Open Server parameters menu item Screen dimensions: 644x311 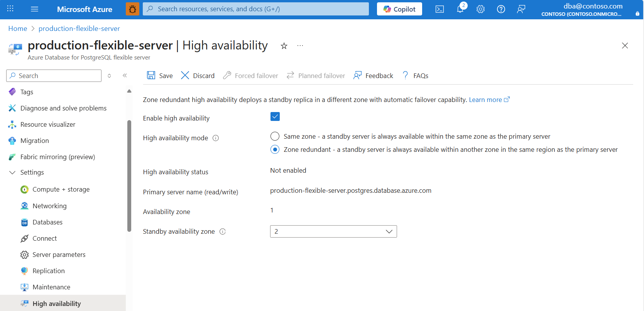pyautogui.click(x=59, y=255)
